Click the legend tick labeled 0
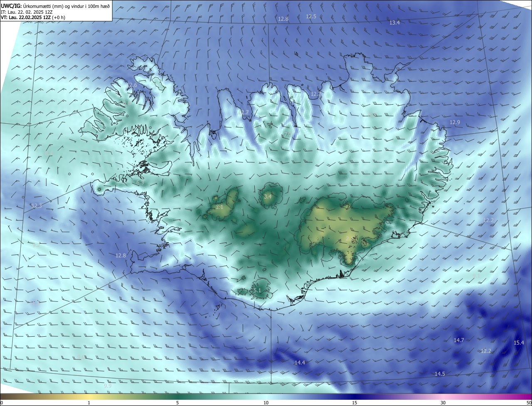 pos(2,403)
